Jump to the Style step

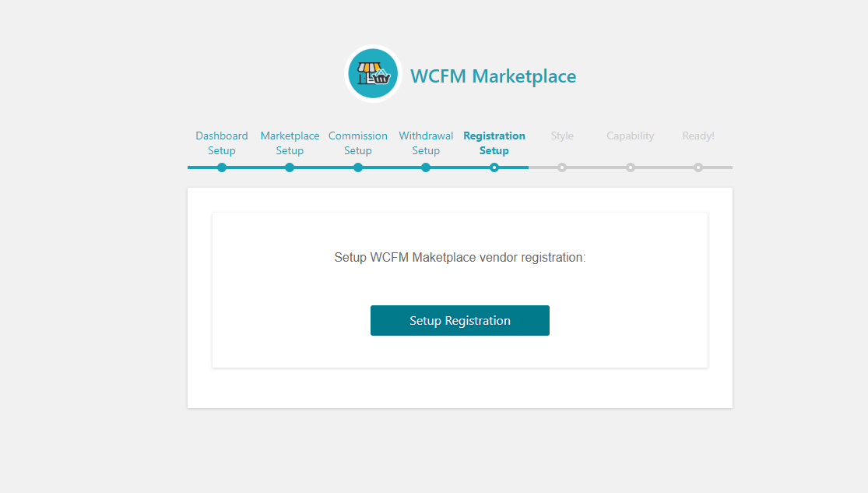click(x=562, y=136)
